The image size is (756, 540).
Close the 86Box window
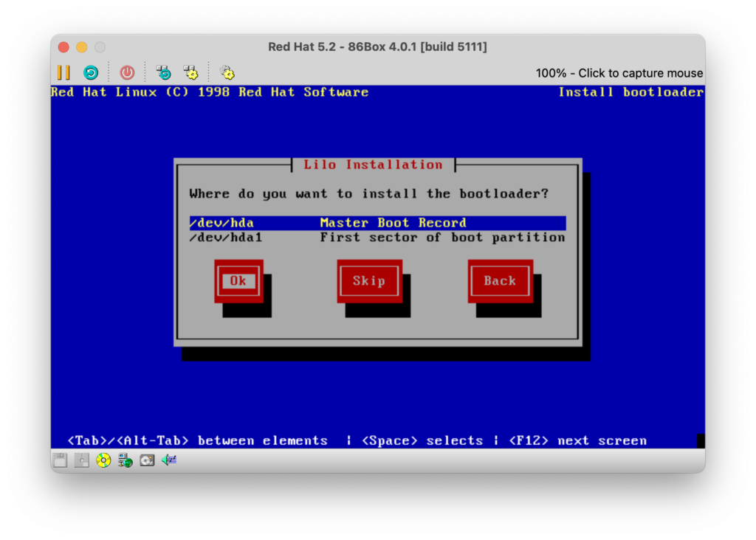pos(63,47)
